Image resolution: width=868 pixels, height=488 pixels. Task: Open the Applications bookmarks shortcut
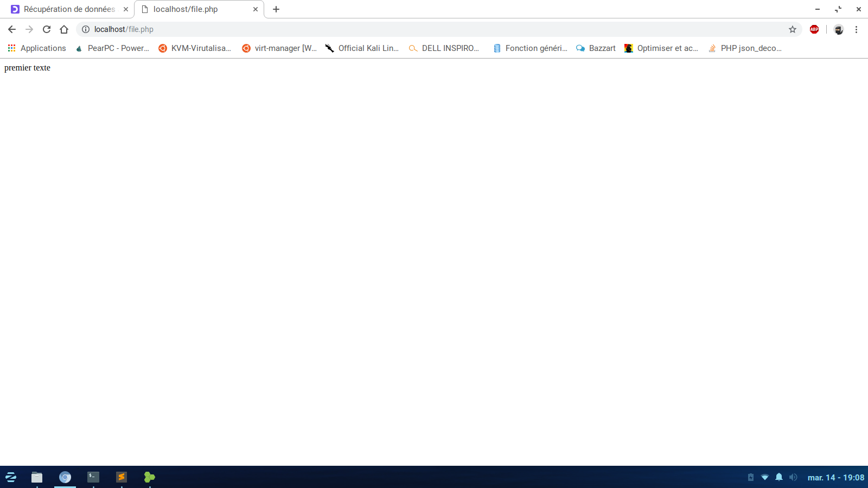point(37,48)
